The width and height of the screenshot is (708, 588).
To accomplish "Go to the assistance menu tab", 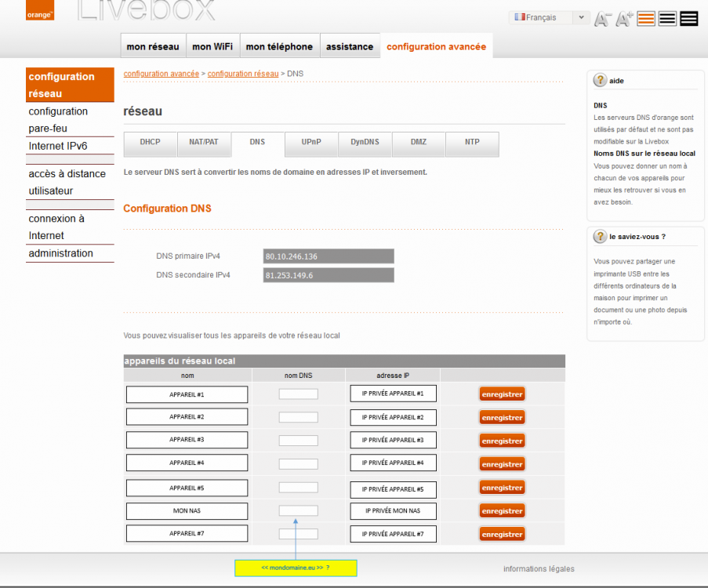I will click(x=349, y=46).
